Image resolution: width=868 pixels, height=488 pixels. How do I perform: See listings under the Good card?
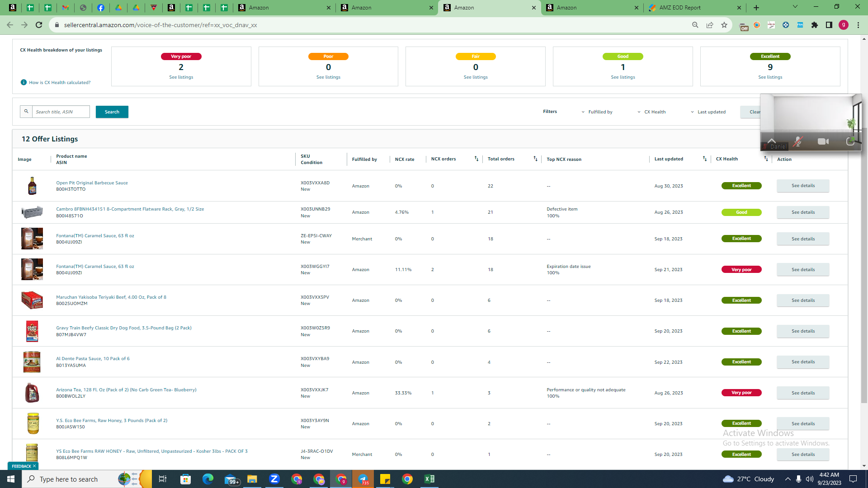623,77
